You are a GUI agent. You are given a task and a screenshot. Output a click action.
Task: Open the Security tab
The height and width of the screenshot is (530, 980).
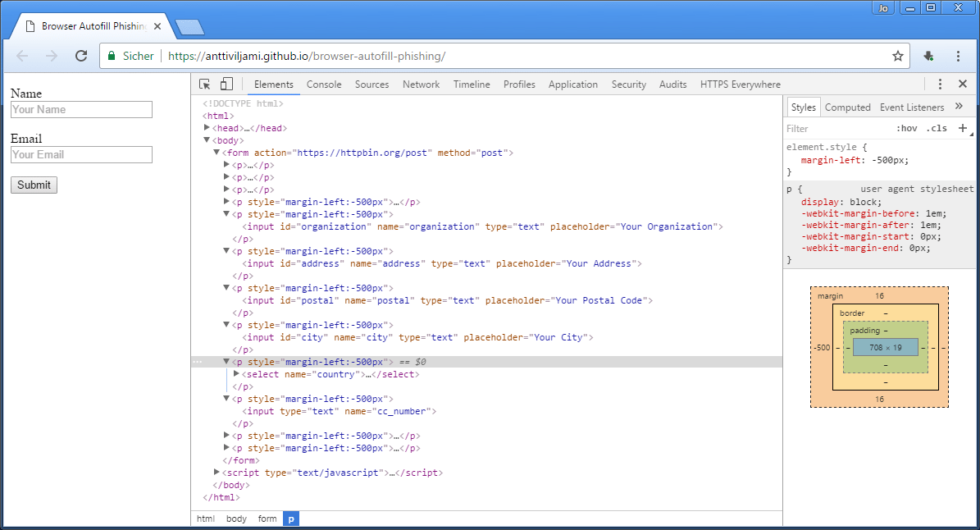(x=629, y=85)
